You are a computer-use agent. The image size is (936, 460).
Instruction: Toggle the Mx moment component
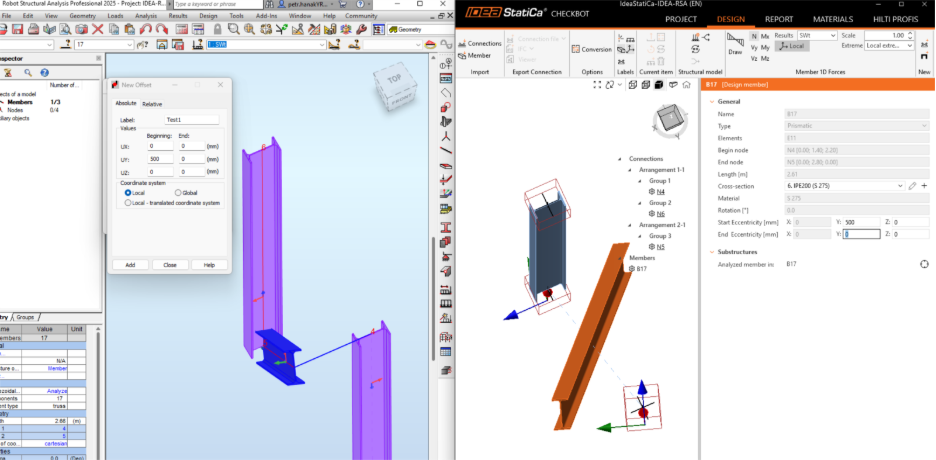point(765,36)
